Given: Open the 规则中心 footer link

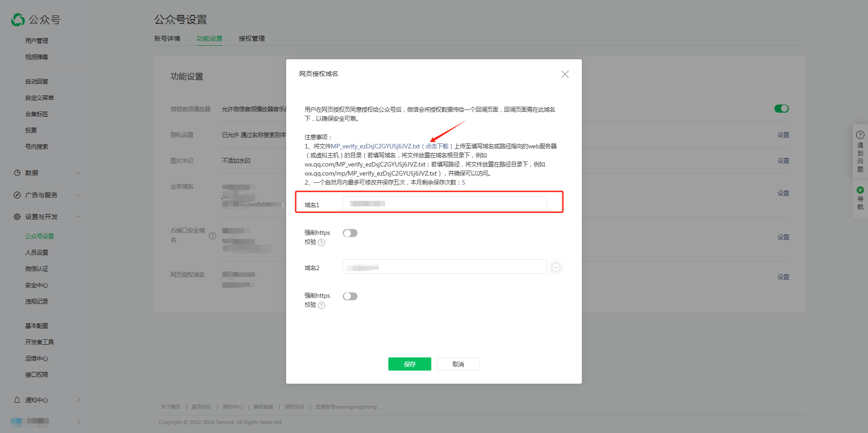Looking at the screenshot, I should (x=232, y=407).
